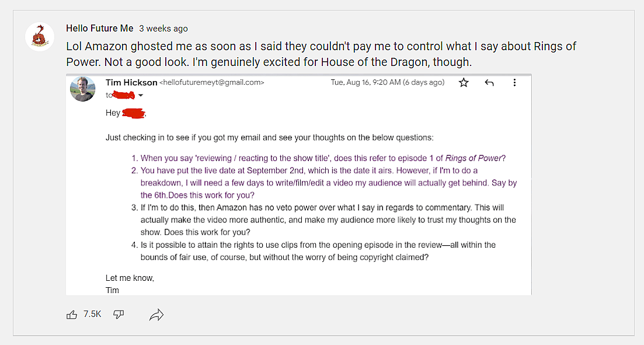Click the hellofuturemeyt@gmail.com address

point(211,83)
